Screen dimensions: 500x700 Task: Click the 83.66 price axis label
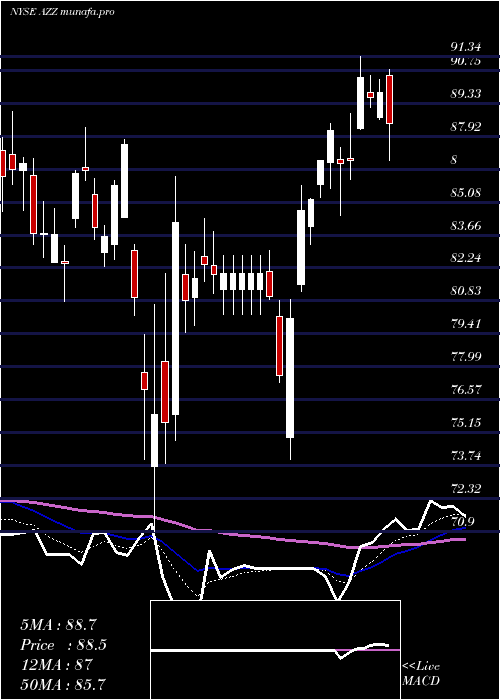466,226
